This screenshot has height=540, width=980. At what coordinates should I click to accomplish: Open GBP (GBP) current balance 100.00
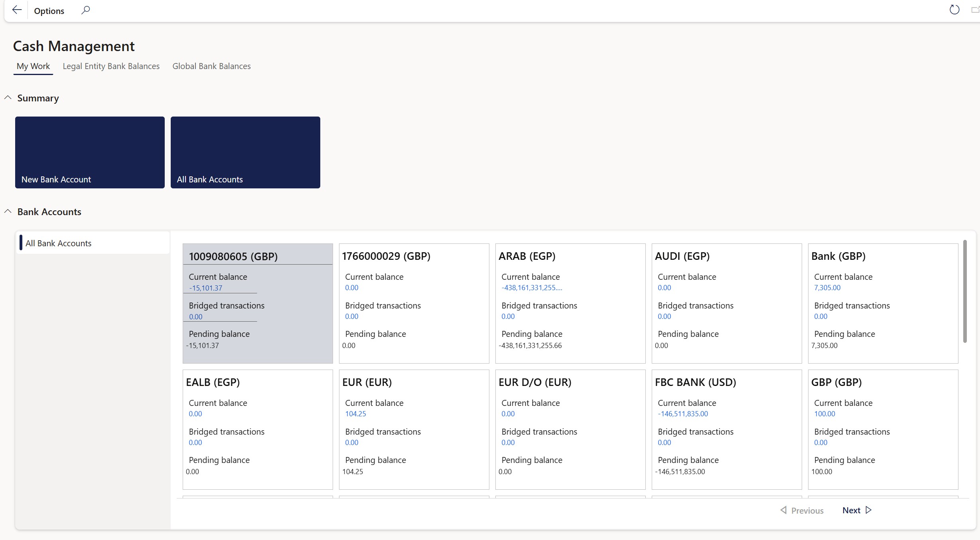tap(824, 414)
